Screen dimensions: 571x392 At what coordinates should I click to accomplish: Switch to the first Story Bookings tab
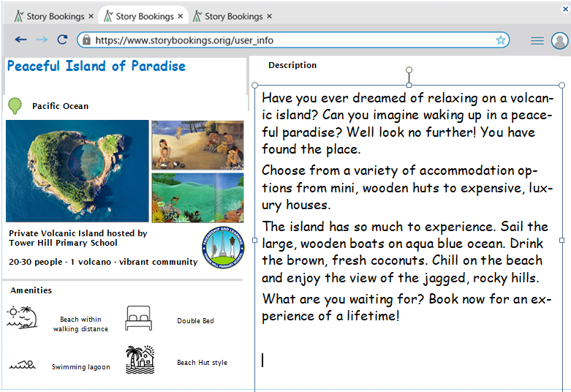point(54,16)
